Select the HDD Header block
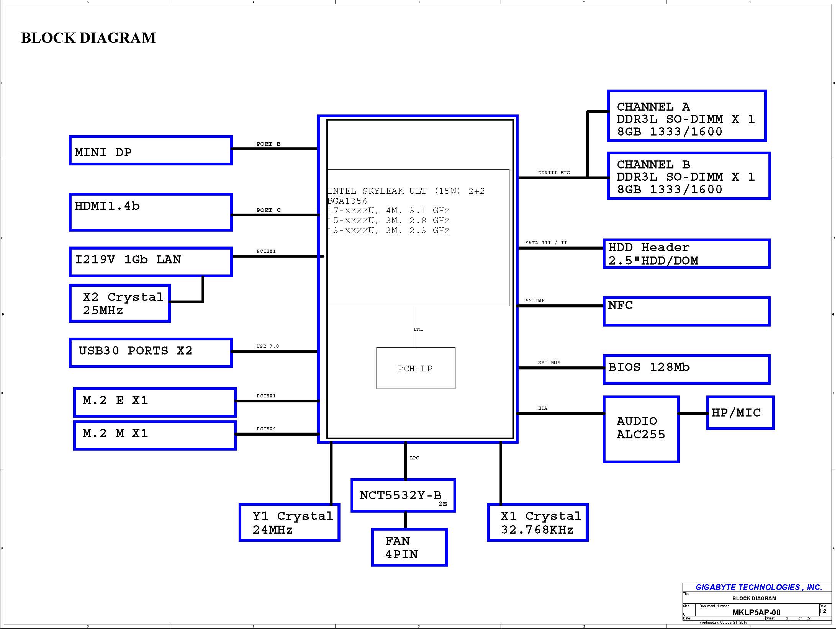Viewport: 840px width, 629px height. pos(686,254)
